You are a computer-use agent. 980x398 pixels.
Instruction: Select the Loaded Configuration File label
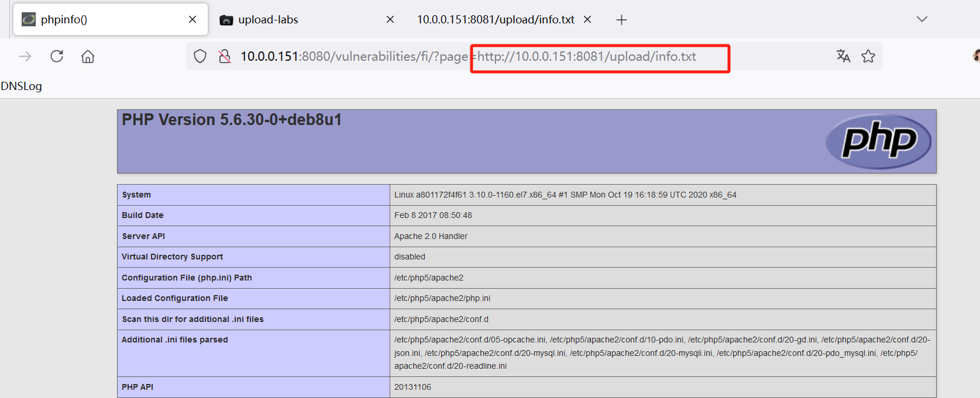point(175,298)
